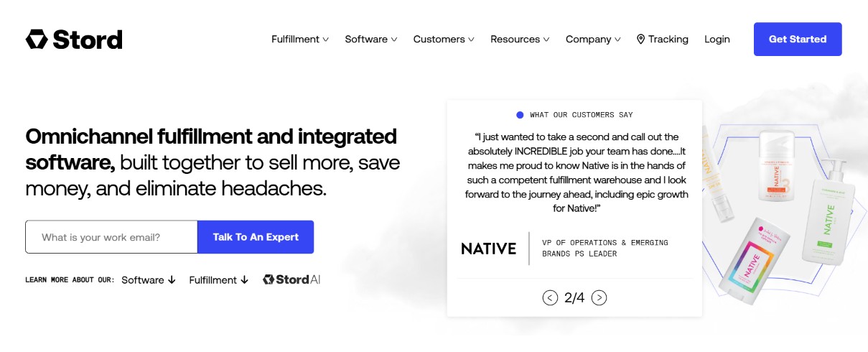Click the Get Started button
This screenshot has width=868, height=352.
[798, 40]
